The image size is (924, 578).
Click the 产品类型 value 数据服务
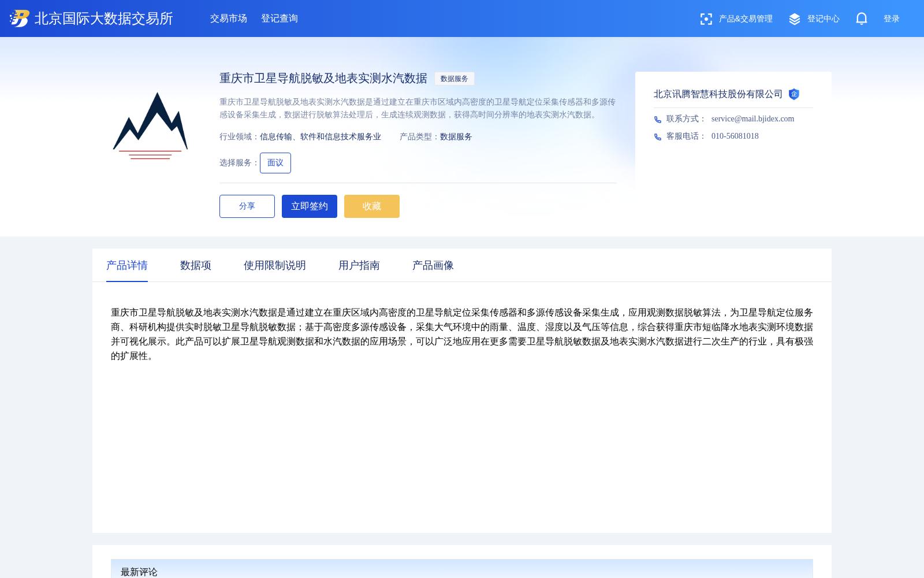click(x=456, y=137)
